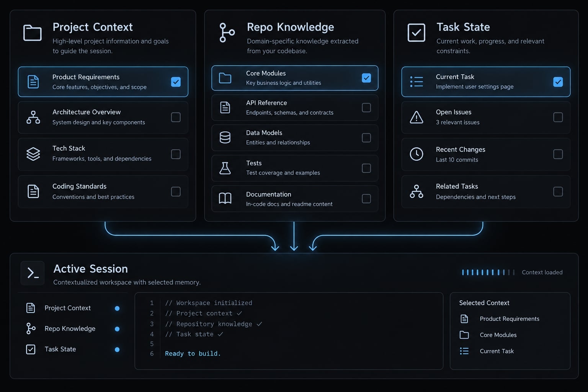Select the Recent Changes checkbox
Image resolution: width=588 pixels, height=392 pixels.
pos(558,154)
